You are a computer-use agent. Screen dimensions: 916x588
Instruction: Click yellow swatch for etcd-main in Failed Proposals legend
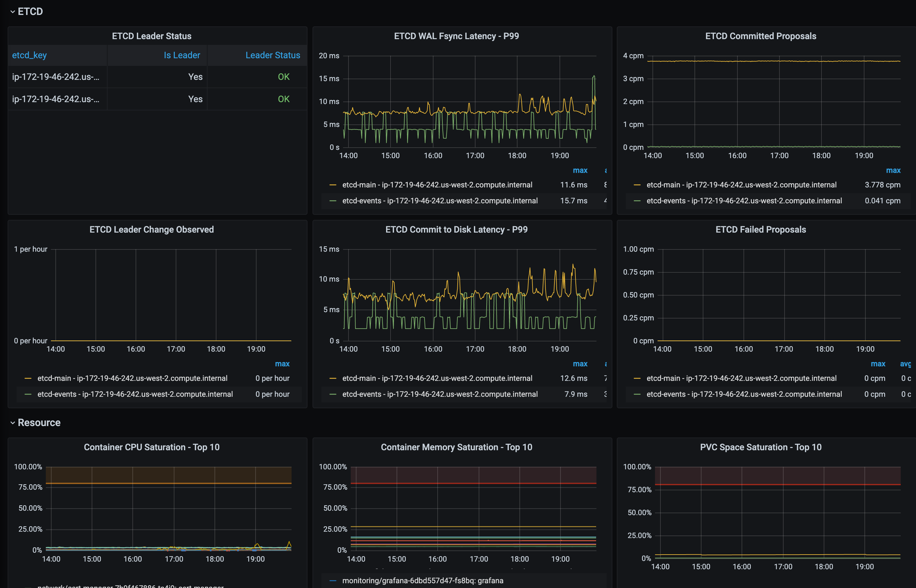click(637, 378)
